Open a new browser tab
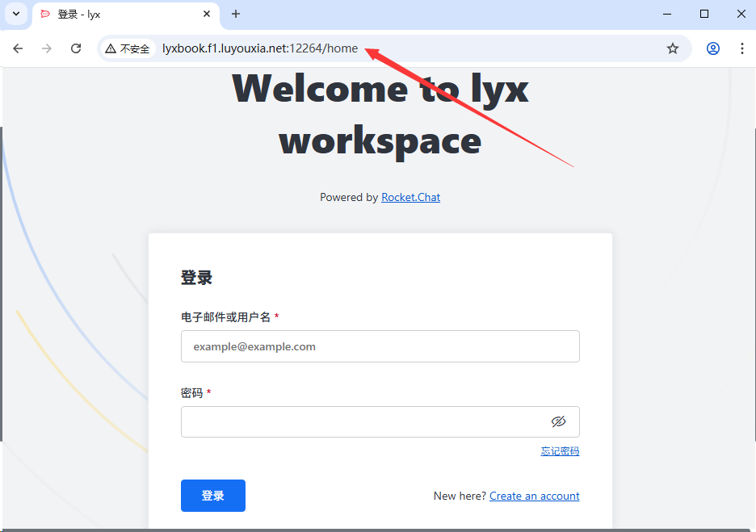This screenshot has width=756, height=532. coord(235,14)
